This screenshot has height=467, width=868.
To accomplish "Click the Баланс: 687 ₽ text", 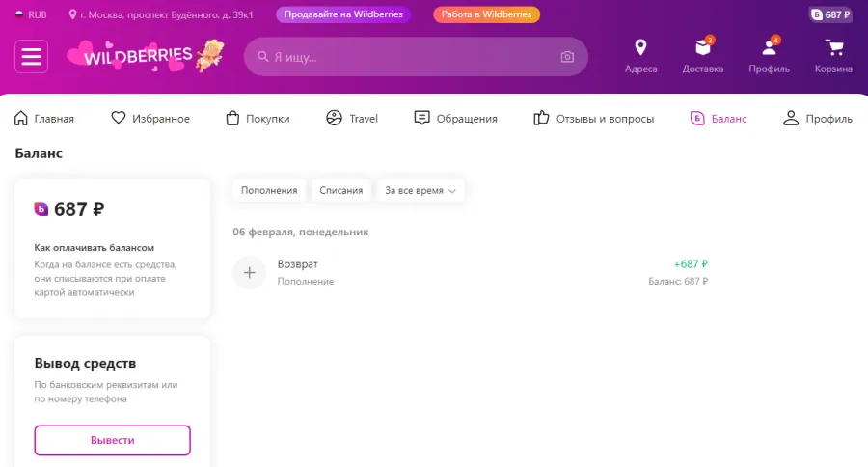I will coord(678,282).
